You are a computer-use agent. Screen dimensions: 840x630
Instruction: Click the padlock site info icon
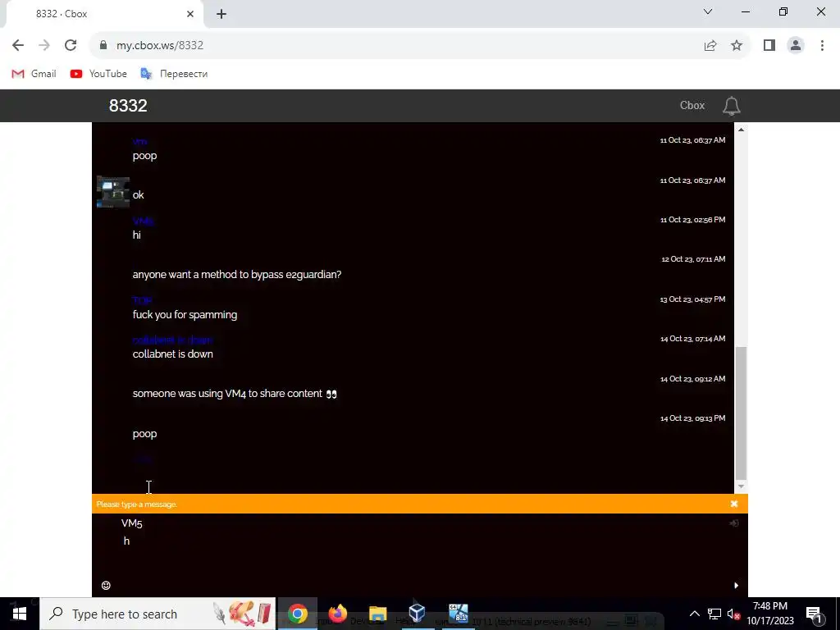coord(103,46)
